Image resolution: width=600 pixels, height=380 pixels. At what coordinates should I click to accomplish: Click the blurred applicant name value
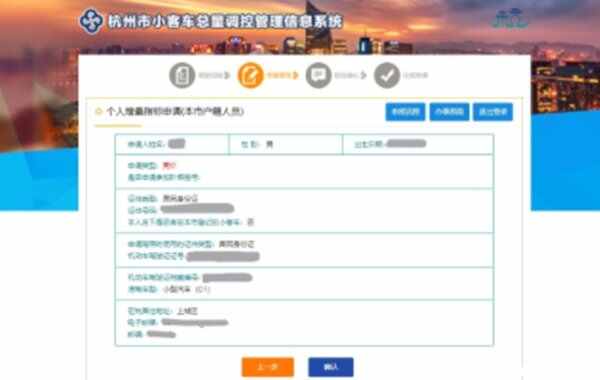(x=177, y=144)
